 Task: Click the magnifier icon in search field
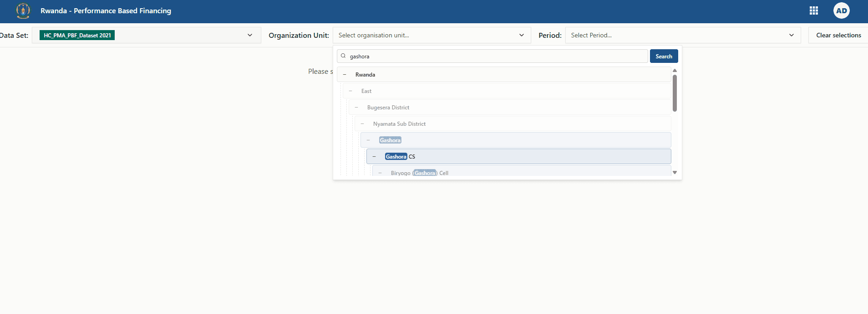coord(343,56)
